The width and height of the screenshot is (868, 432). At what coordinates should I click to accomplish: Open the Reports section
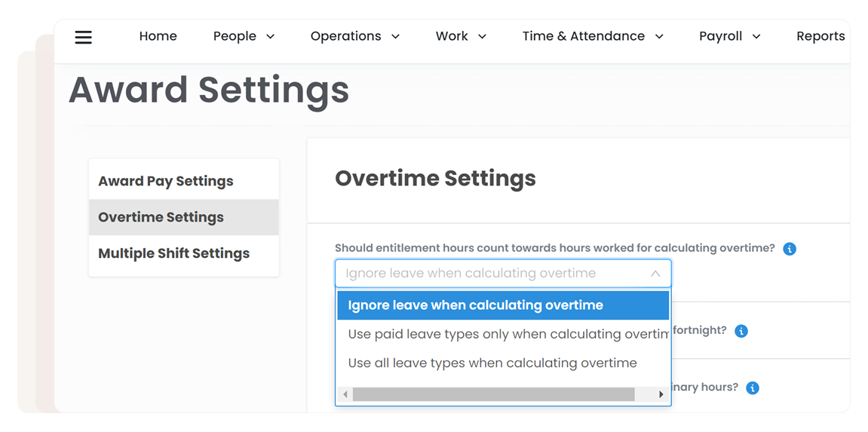820,36
